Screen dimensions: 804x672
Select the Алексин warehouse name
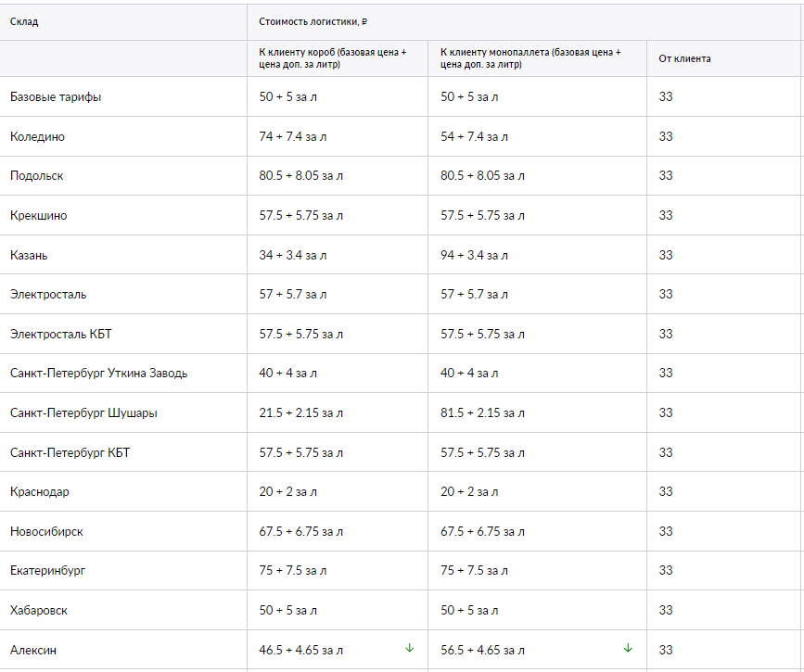[33, 650]
